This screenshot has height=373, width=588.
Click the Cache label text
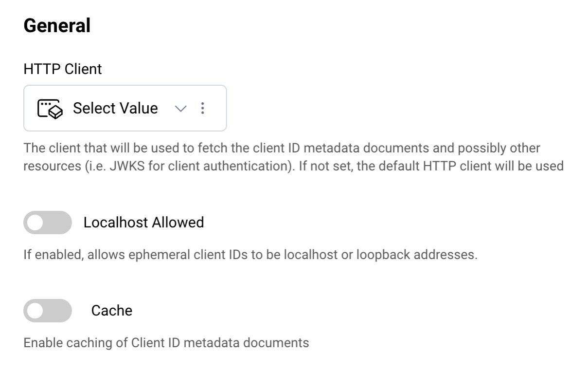click(111, 310)
